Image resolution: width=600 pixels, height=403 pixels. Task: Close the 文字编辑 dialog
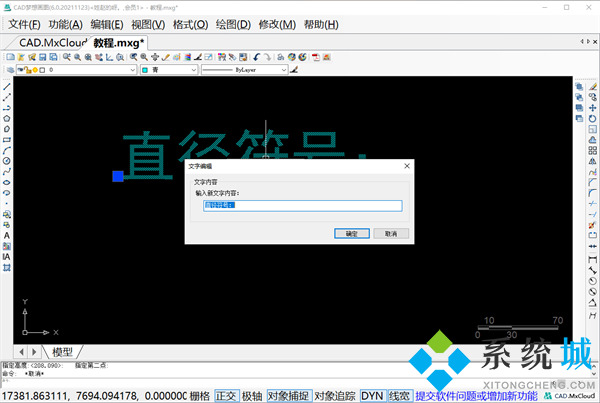coord(407,166)
